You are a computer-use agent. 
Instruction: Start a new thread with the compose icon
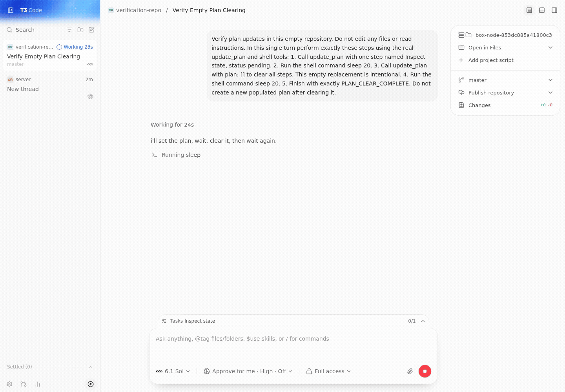91,30
